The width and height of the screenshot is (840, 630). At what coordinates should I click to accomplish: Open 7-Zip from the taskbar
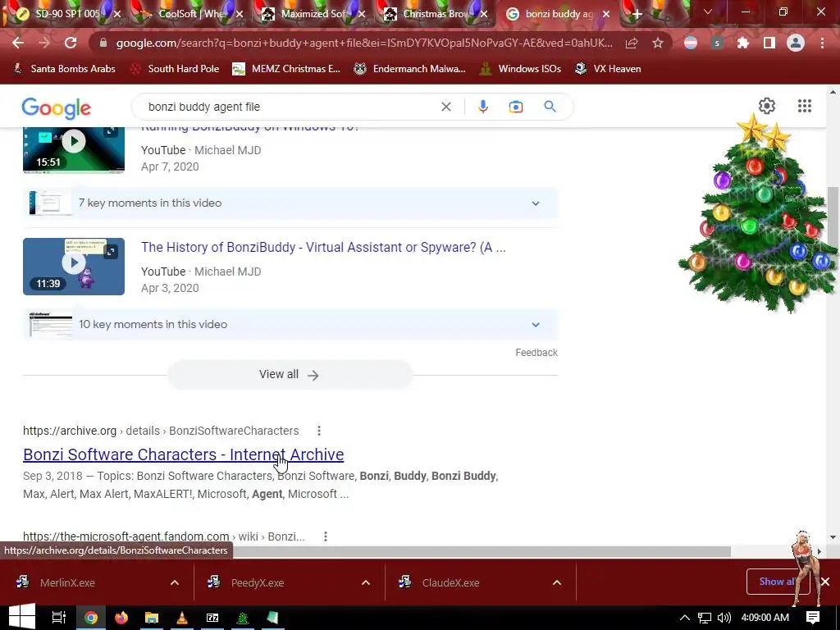(212, 618)
